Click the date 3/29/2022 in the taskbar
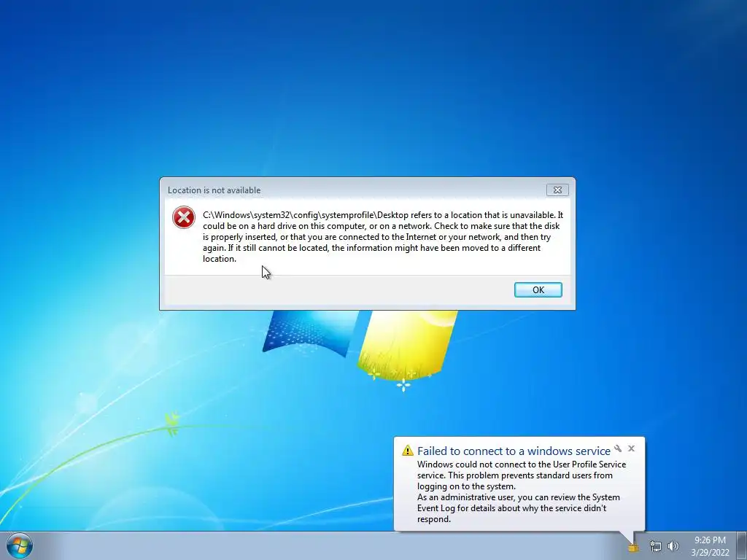Viewport: 747px width, 560px height. point(710,553)
